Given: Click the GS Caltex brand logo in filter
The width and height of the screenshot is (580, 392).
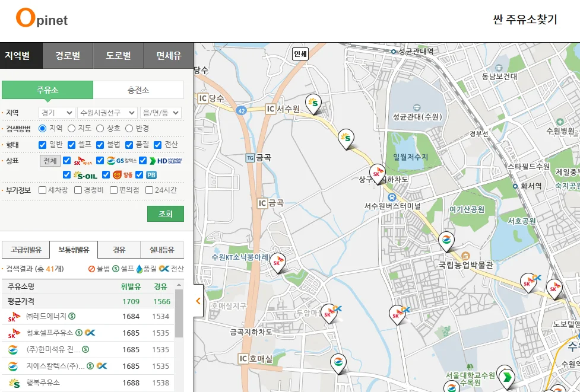Looking at the screenshot, I should [x=122, y=161].
